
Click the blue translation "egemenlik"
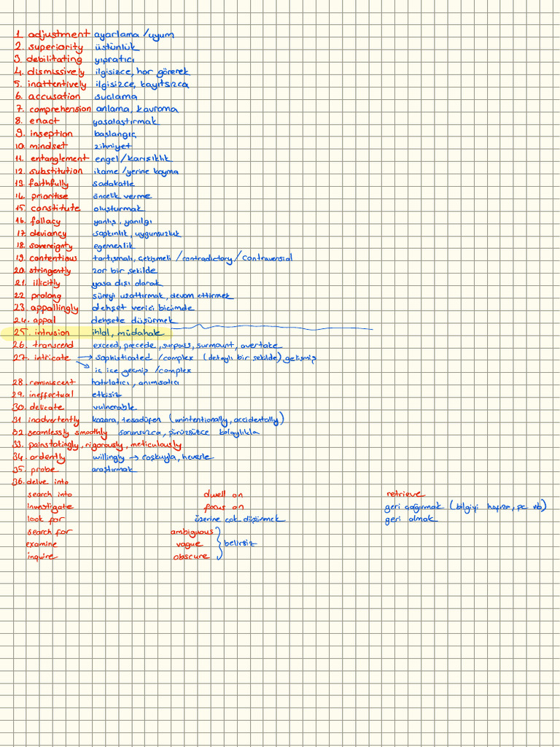[114, 247]
